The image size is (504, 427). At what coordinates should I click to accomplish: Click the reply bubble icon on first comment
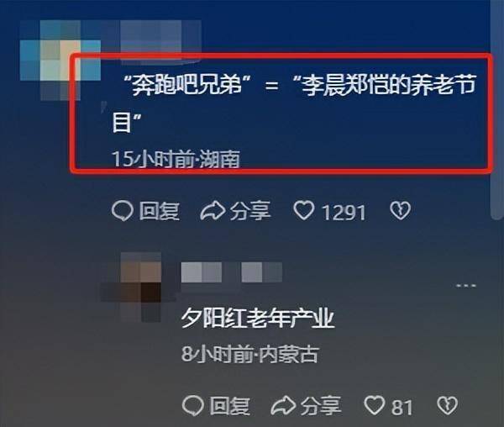(123, 211)
